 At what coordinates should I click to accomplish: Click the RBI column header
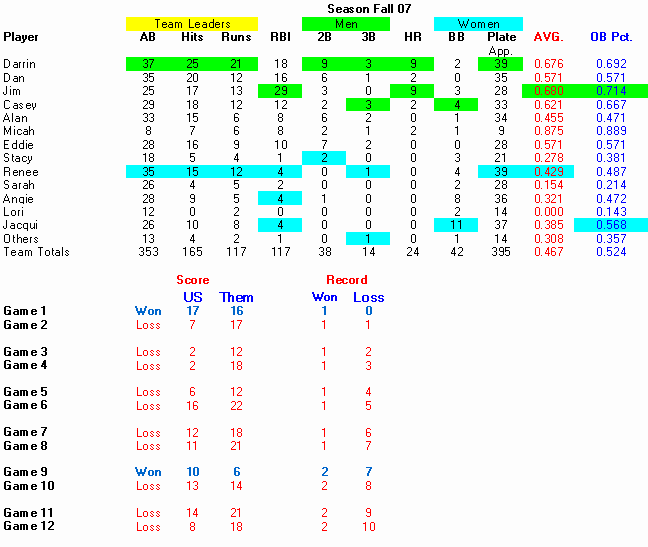(x=279, y=37)
